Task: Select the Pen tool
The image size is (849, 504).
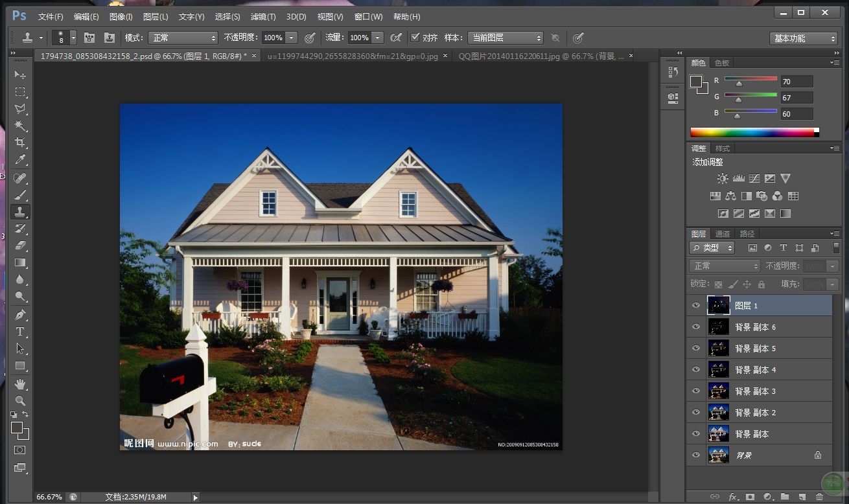Action: click(20, 315)
